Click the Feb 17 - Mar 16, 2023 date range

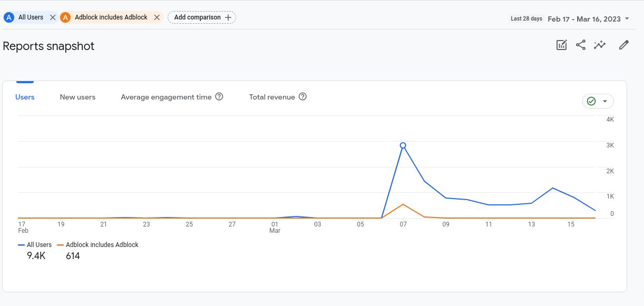(584, 19)
